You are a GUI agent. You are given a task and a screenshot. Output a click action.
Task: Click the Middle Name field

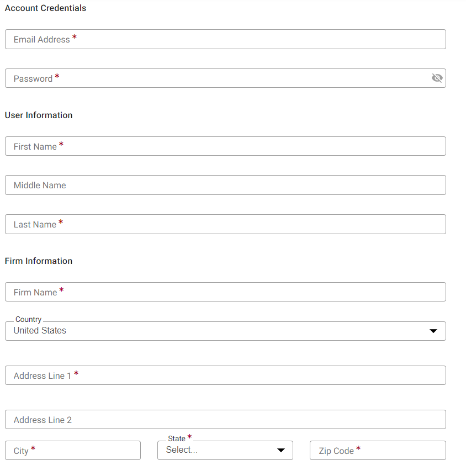[x=225, y=185]
